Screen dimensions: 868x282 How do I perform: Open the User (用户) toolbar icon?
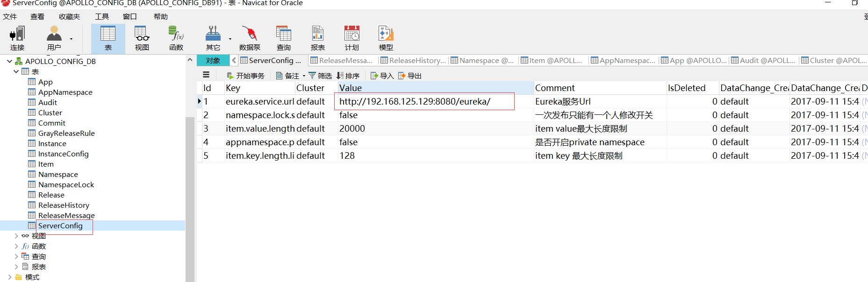[54, 39]
